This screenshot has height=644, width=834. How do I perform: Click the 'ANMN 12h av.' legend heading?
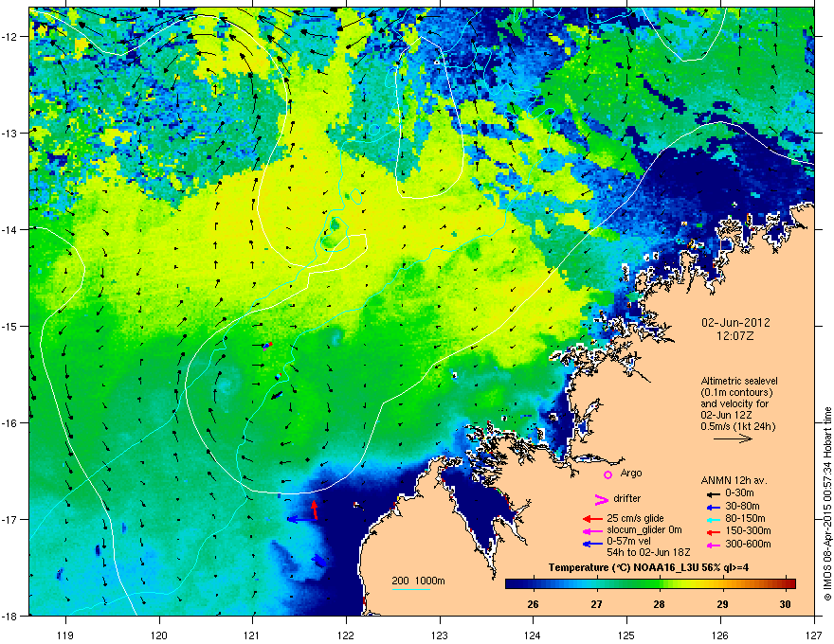click(734, 480)
